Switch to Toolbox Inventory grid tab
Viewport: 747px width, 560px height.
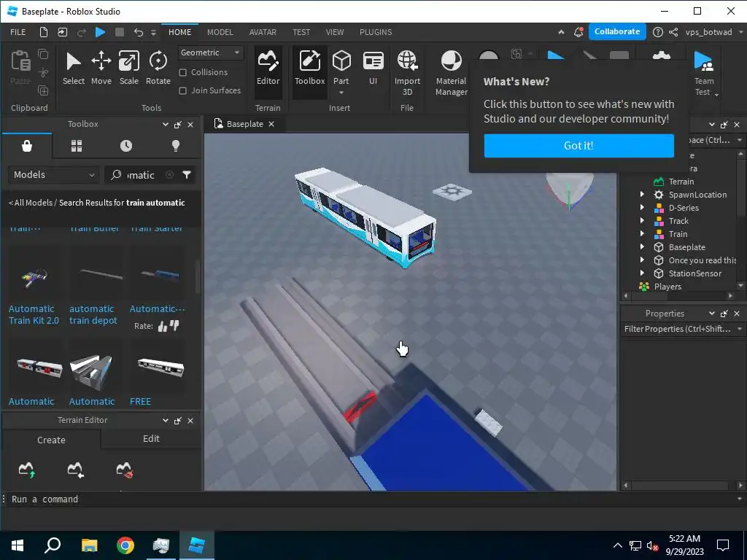pyautogui.click(x=77, y=146)
